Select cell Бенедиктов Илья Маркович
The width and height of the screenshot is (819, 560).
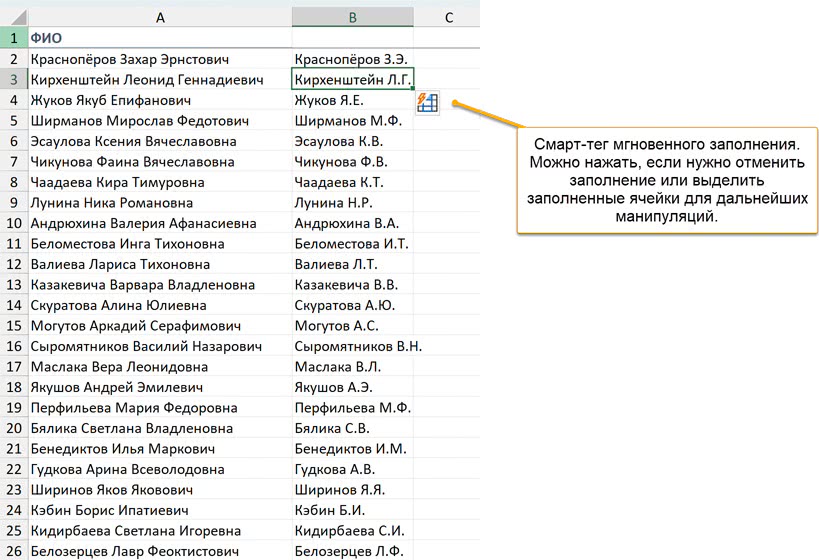tap(160, 448)
